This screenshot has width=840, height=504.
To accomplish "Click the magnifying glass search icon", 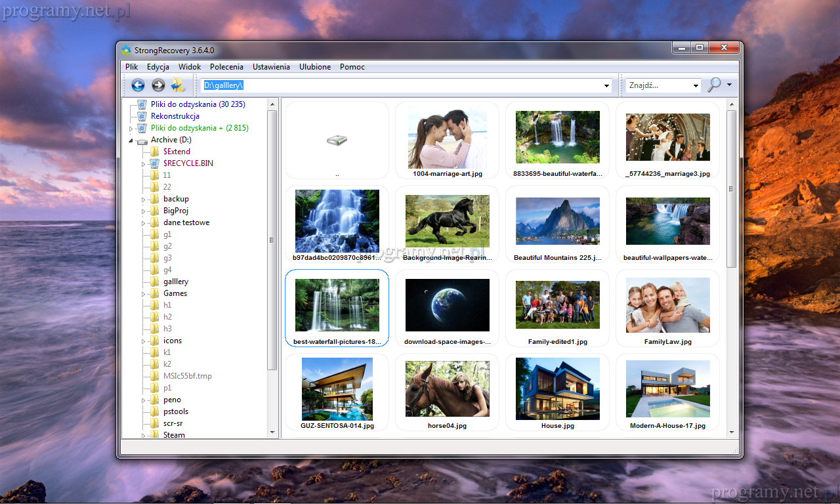I will coord(714,85).
